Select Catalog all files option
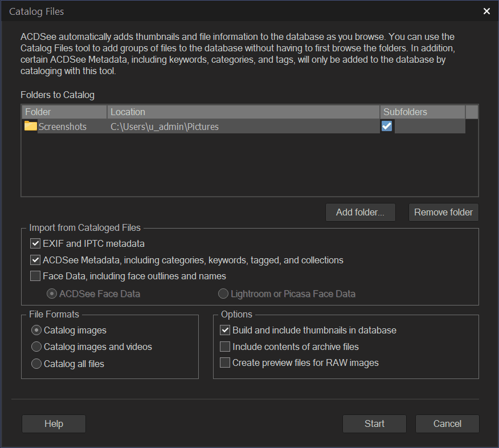499x448 pixels. click(x=36, y=364)
